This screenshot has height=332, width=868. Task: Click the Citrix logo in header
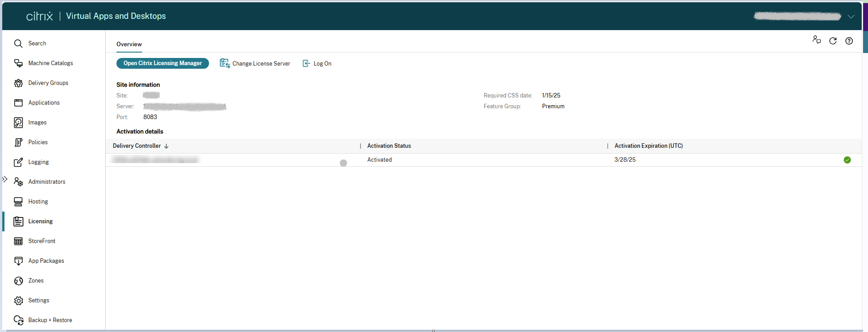pos(40,16)
